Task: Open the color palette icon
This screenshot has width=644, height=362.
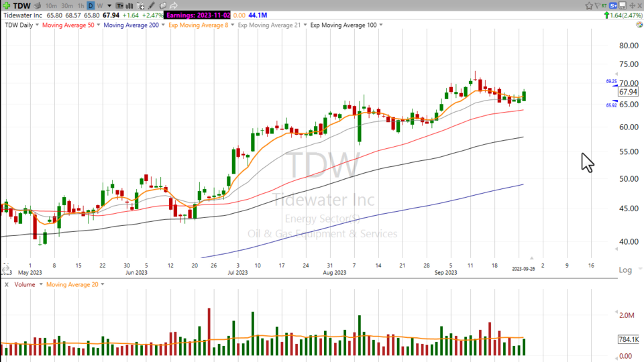Action: click(x=639, y=25)
